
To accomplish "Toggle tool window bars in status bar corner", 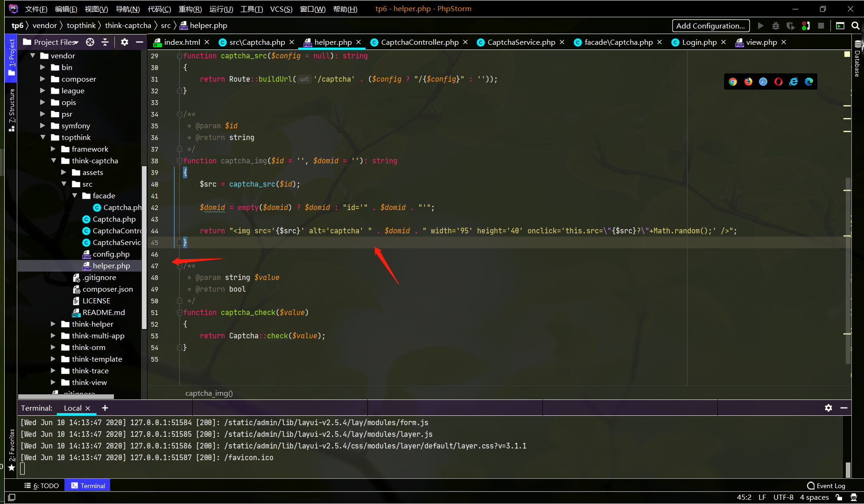I will click(x=12, y=497).
